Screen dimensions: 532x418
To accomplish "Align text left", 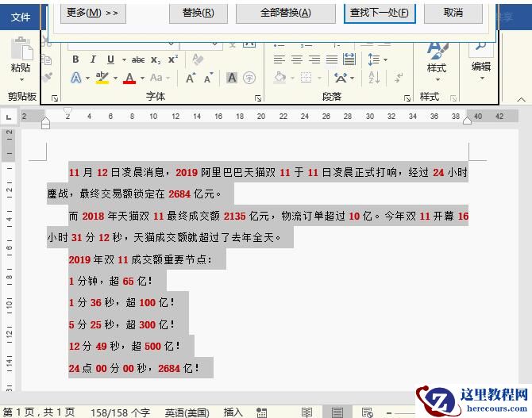I will (x=279, y=59).
